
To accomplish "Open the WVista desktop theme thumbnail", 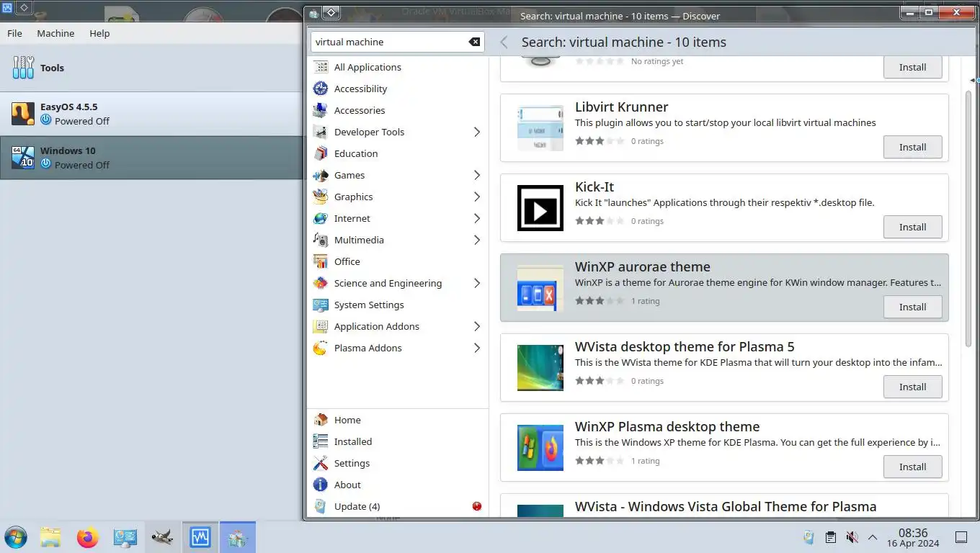I will [x=540, y=368].
